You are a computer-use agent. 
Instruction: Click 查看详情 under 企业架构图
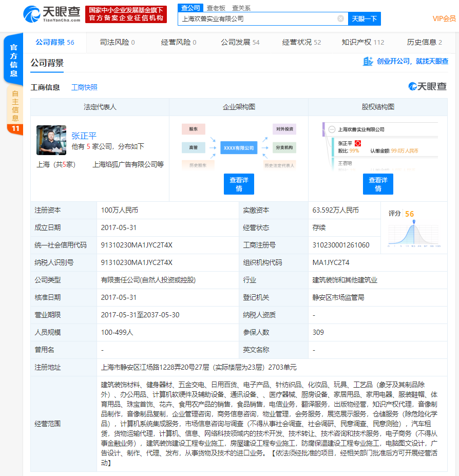pyautogui.click(x=239, y=184)
